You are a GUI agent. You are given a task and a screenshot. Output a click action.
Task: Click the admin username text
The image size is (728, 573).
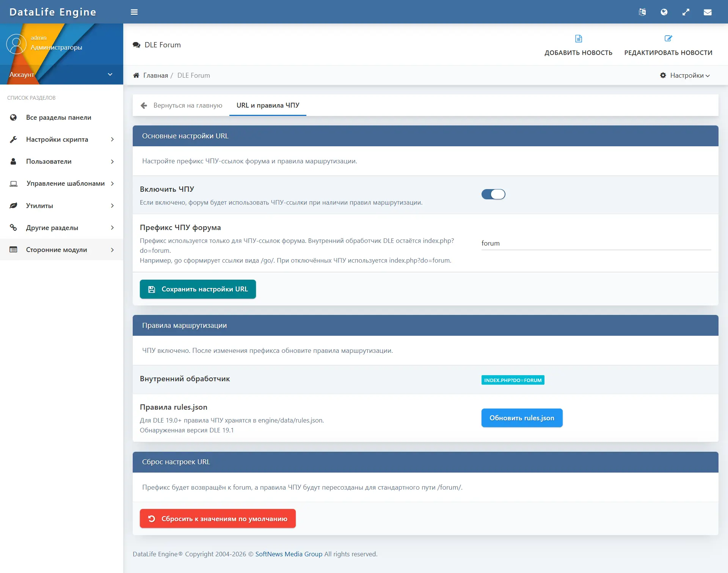(38, 38)
